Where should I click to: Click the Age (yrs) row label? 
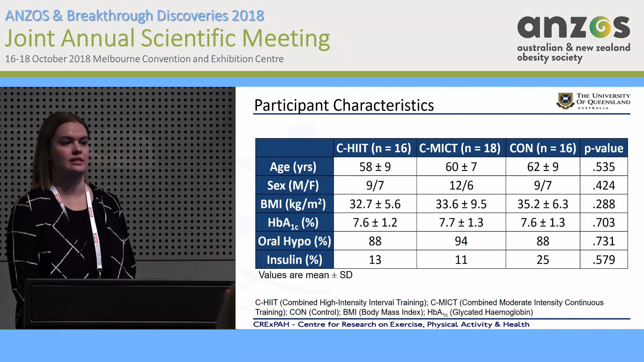(294, 167)
